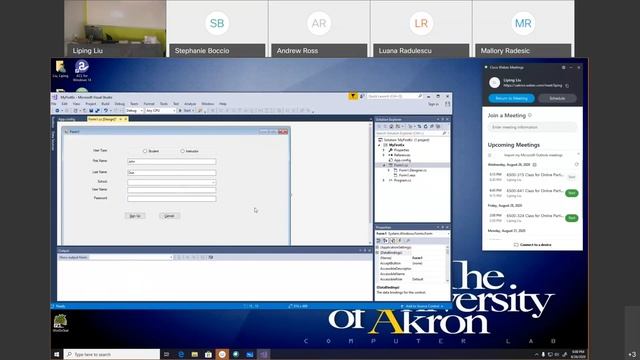Click the Solution Explorer search box

click(x=411, y=133)
